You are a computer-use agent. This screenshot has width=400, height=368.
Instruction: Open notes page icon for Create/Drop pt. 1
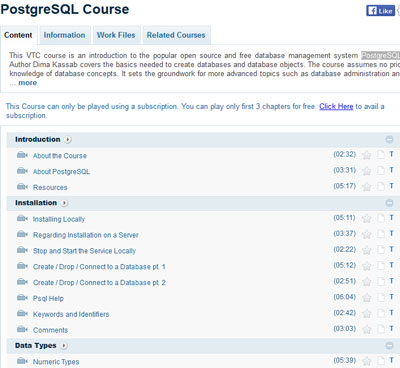(x=381, y=266)
